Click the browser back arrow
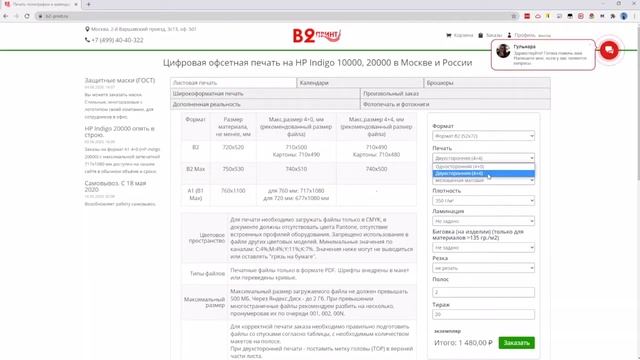The height and width of the screenshot is (360, 640). pyautogui.click(x=6, y=16)
